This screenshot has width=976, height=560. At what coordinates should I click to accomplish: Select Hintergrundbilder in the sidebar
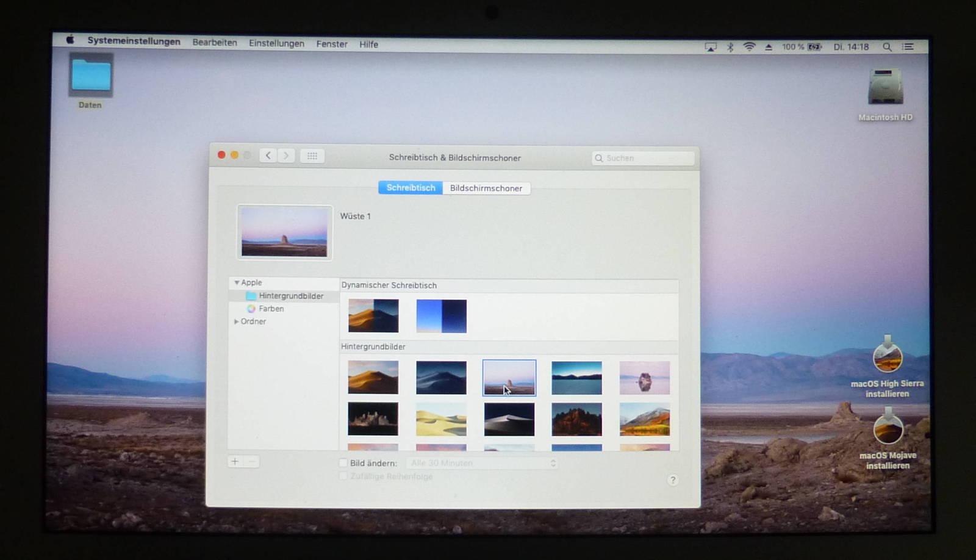pos(290,296)
